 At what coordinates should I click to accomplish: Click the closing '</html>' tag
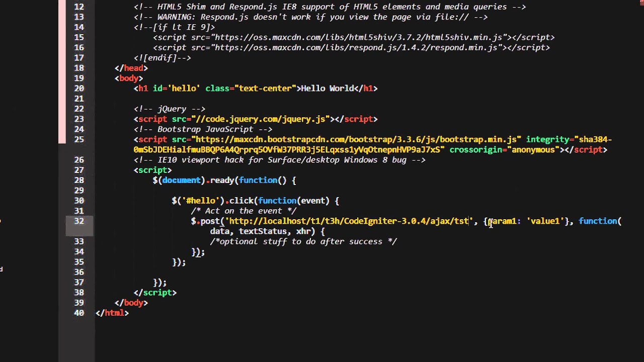pyautogui.click(x=112, y=313)
